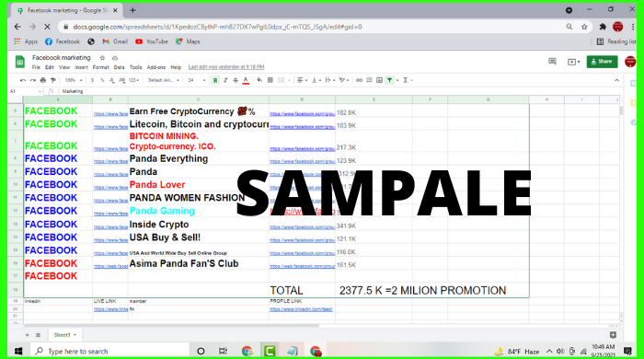Select the Paint format tool

[52, 80]
